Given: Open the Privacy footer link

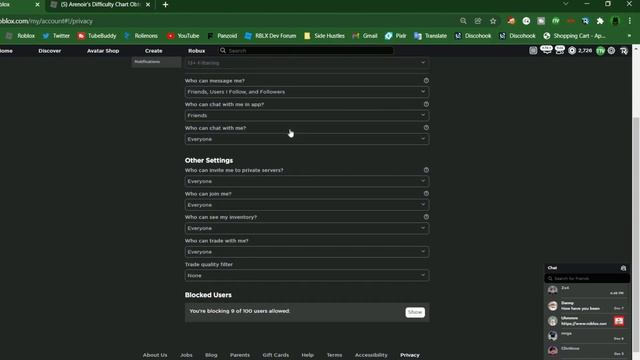Looking at the screenshot, I should tap(410, 355).
